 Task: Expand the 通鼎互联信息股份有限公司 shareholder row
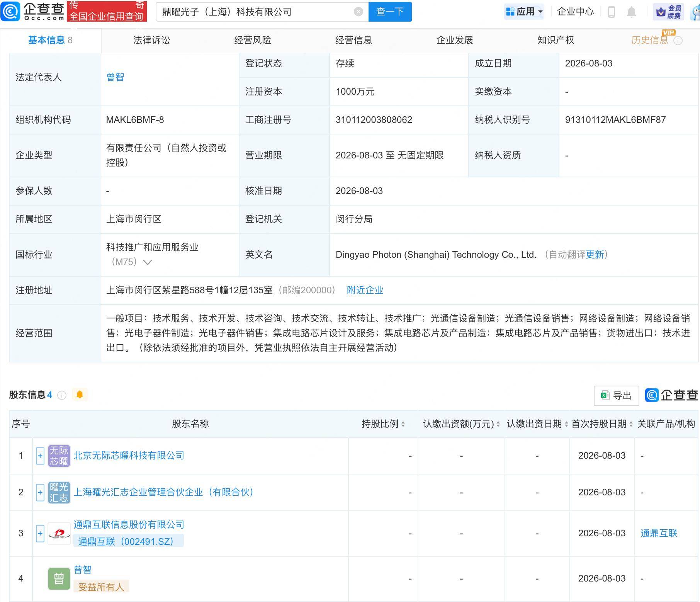coord(40,534)
